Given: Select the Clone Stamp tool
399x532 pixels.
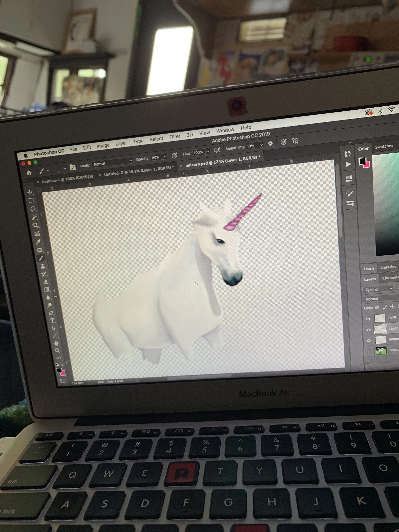Looking at the screenshot, I should [43, 266].
